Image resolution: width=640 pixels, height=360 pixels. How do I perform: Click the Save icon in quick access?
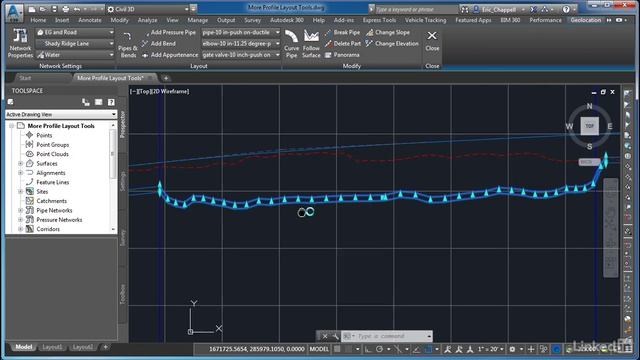[54, 9]
